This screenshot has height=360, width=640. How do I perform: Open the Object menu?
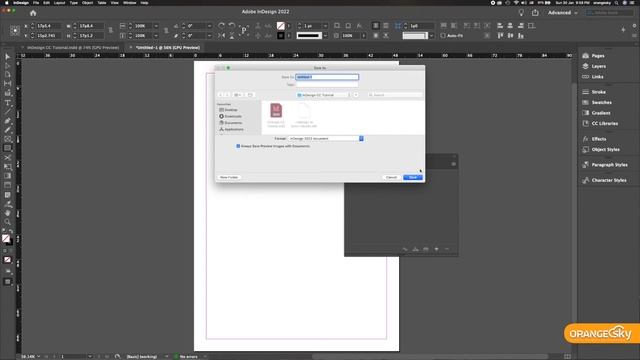(87, 2)
